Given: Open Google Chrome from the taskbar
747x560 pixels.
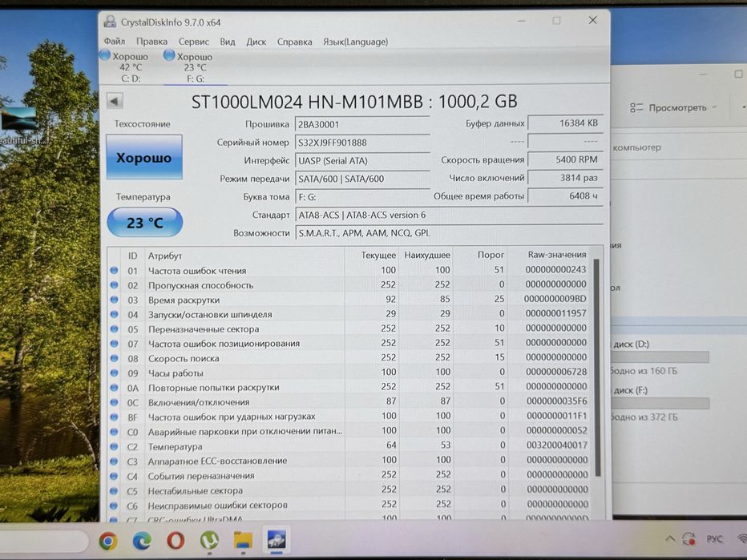Looking at the screenshot, I should tap(108, 541).
